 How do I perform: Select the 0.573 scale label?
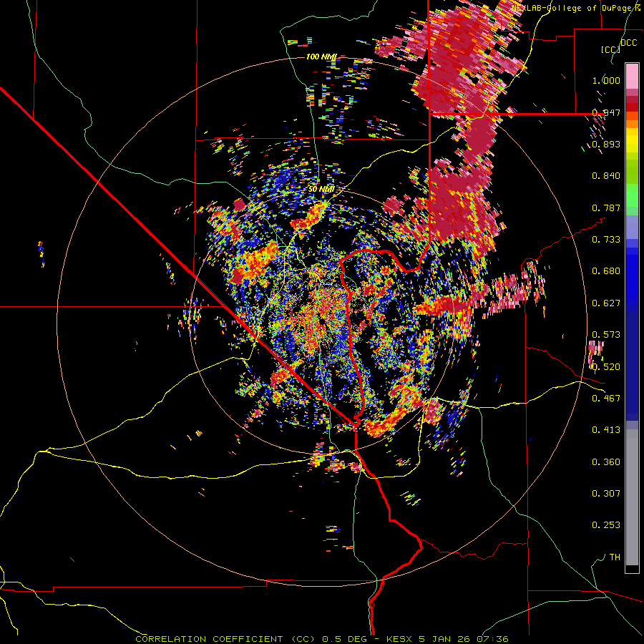pos(606,335)
